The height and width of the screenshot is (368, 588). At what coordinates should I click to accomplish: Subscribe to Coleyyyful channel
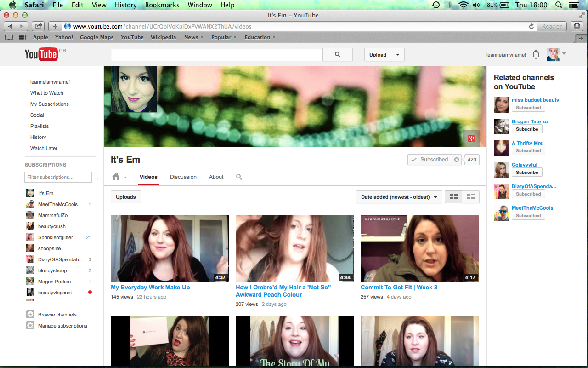point(527,172)
